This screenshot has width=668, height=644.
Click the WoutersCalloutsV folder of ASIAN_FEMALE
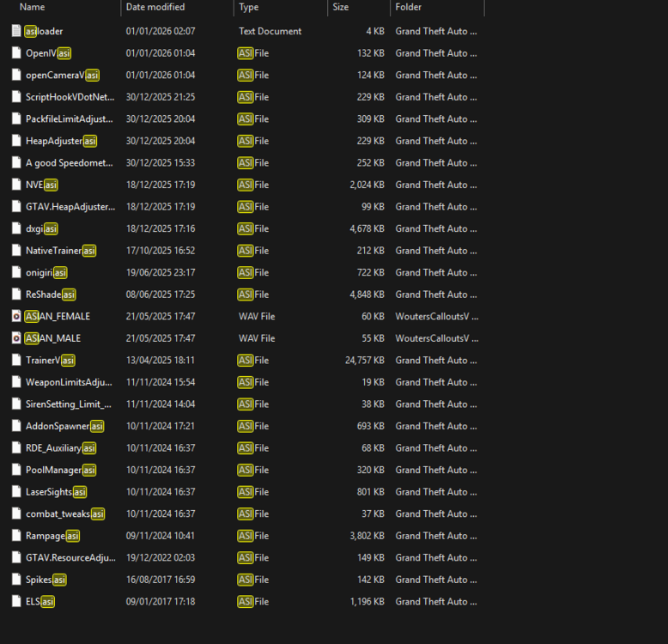click(437, 317)
